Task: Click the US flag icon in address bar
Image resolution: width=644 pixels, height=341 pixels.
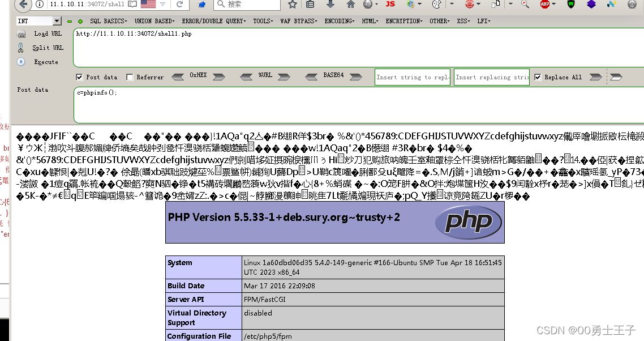Action: click(148, 4)
